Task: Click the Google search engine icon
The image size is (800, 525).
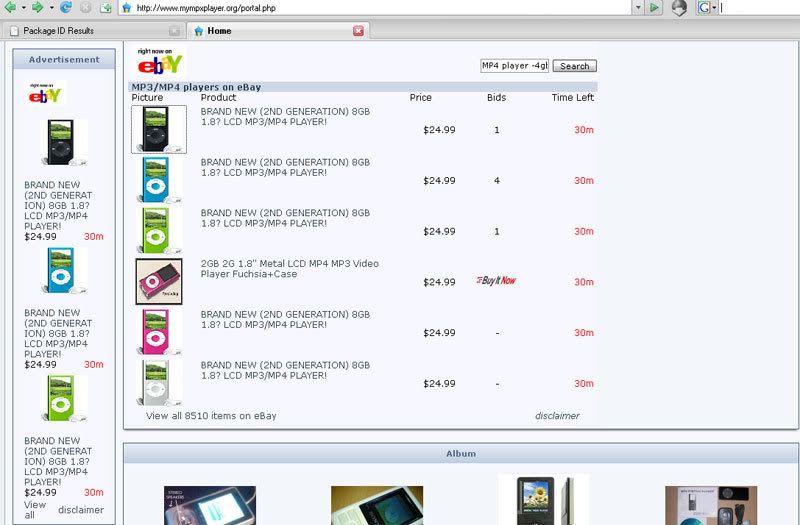Action: (705, 8)
